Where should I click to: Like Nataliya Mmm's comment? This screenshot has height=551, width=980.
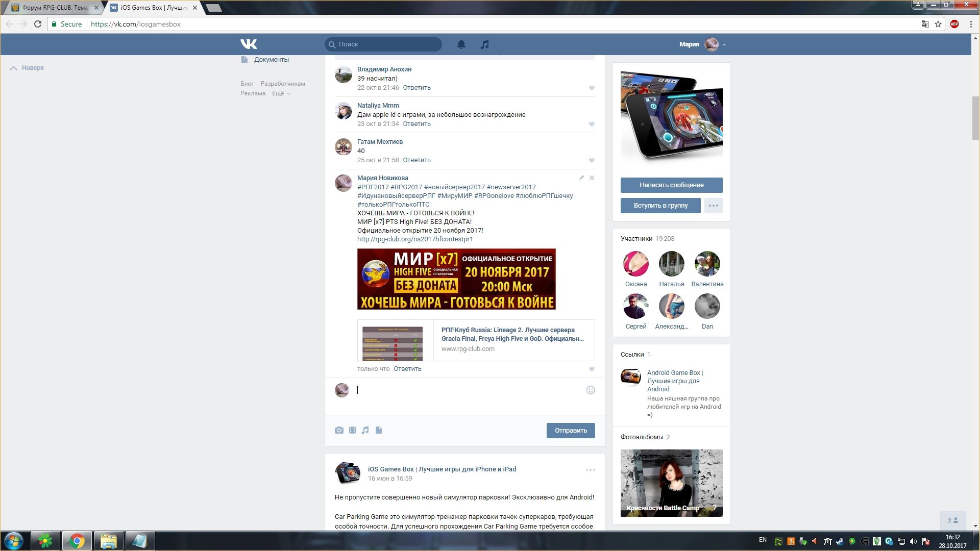point(592,124)
